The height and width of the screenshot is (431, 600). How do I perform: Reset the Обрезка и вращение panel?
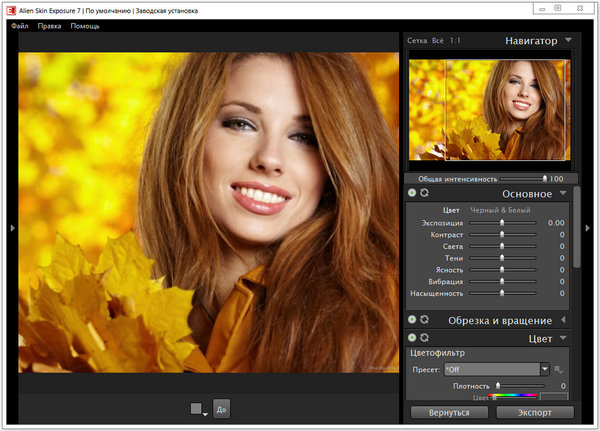tap(425, 320)
